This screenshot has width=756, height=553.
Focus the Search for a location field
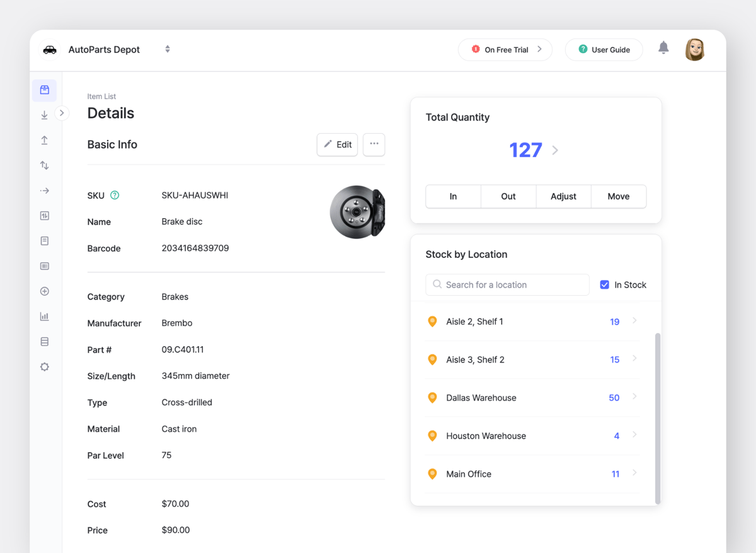coord(508,285)
